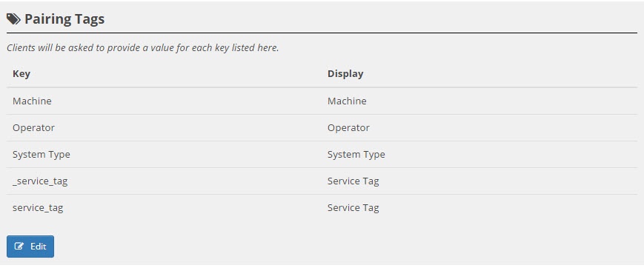Click Service Tag display for _service_tag row
The height and width of the screenshot is (268, 644).
pyautogui.click(x=353, y=181)
